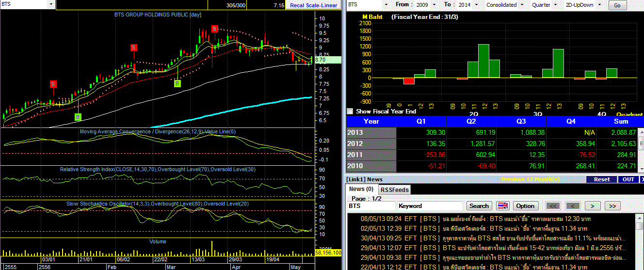
Task: Click the Volume panel title
Action: (158, 241)
